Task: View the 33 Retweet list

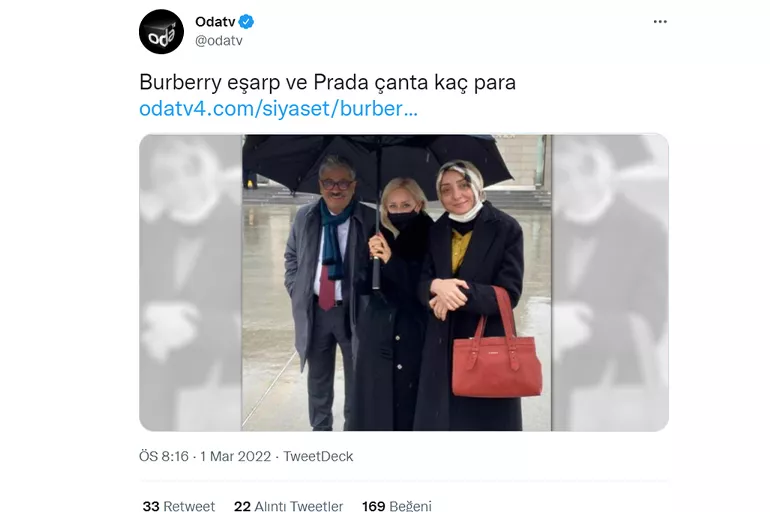Action: [x=179, y=506]
